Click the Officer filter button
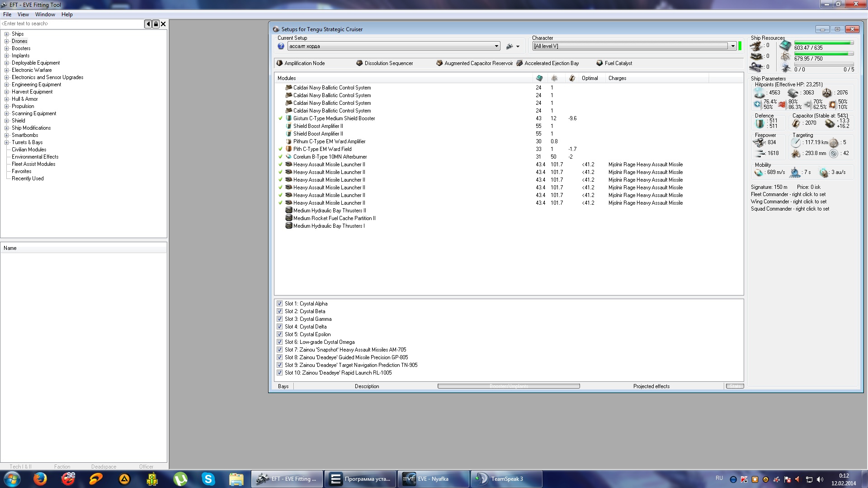This screenshot has height=488, width=868. pos(146,467)
